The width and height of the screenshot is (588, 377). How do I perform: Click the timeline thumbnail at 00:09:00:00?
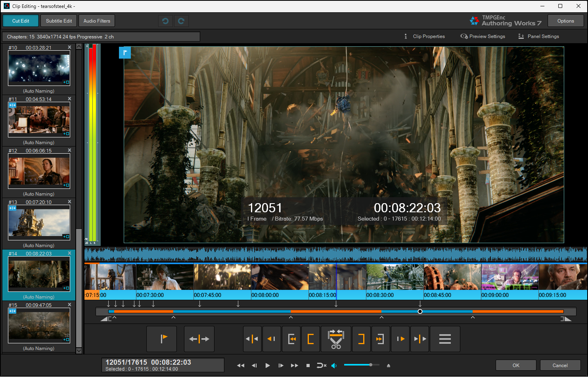pyautogui.click(x=510, y=277)
